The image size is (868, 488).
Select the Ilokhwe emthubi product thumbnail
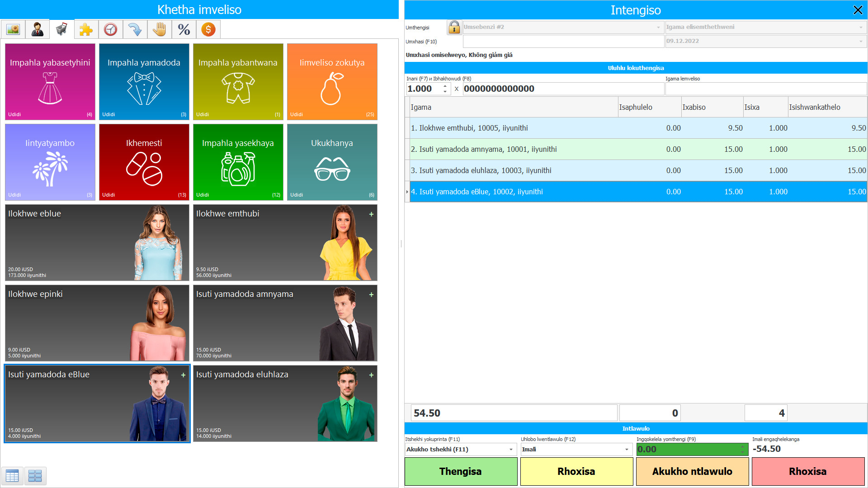tap(285, 243)
